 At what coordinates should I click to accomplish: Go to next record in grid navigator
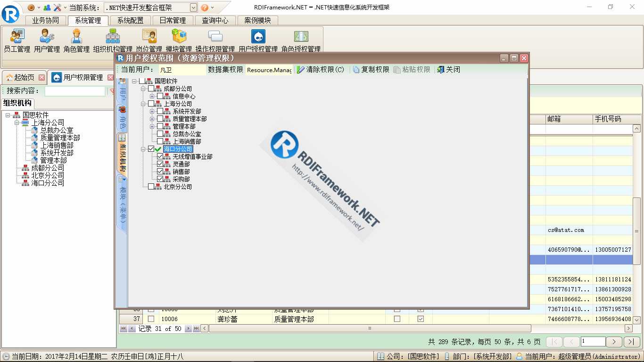188,329
